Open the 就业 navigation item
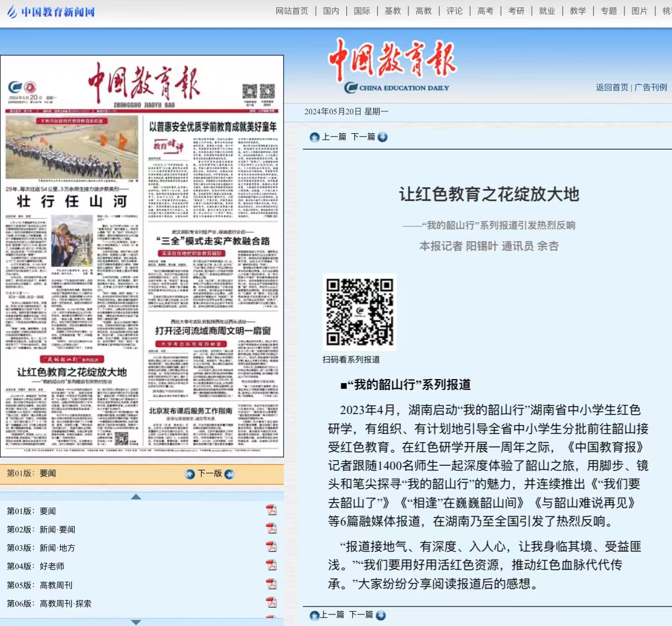Image resolution: width=672 pixels, height=626 pixels. point(547,11)
